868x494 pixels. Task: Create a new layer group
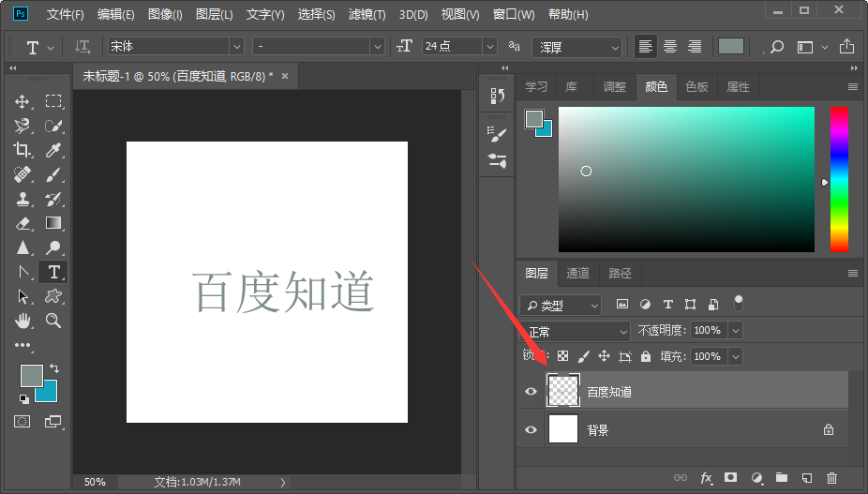[782, 477]
